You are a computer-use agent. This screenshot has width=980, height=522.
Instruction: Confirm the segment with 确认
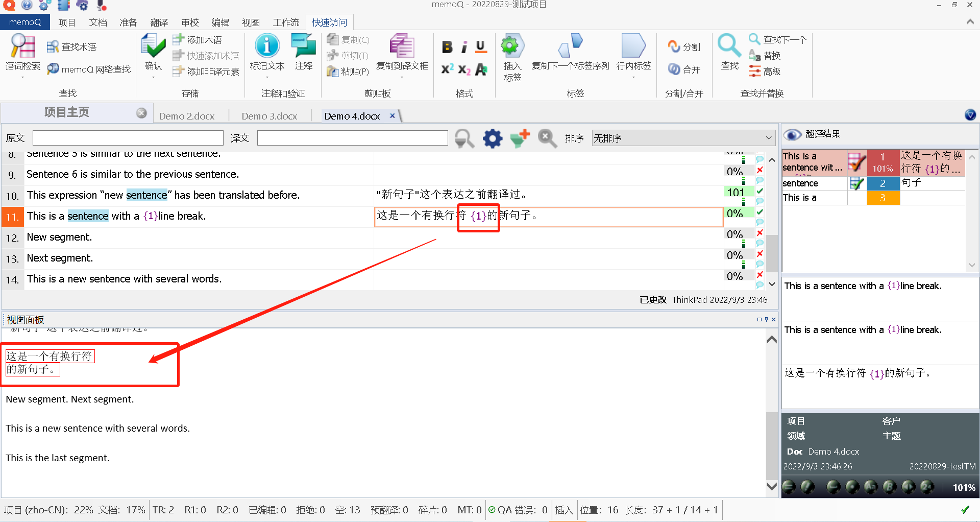click(153, 53)
